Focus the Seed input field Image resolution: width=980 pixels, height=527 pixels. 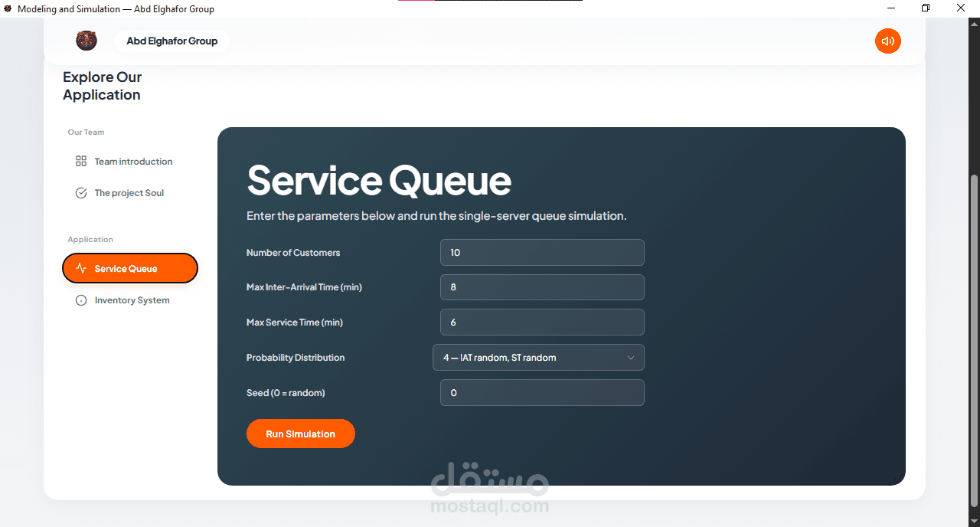pyautogui.click(x=542, y=393)
